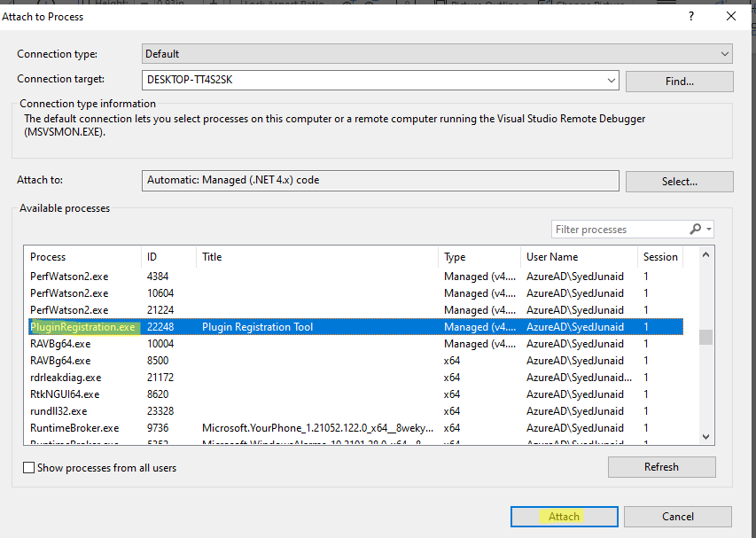Click the Find... button
Image resolution: width=756 pixels, height=538 pixels.
pos(679,82)
